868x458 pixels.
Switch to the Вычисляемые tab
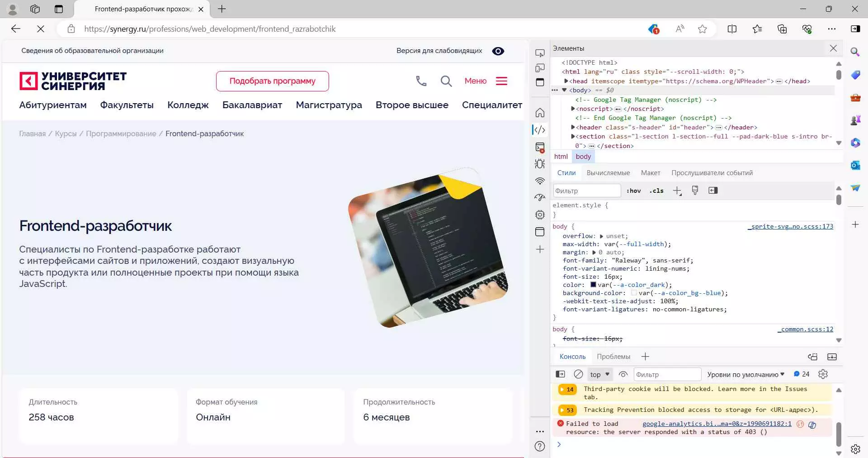(608, 173)
